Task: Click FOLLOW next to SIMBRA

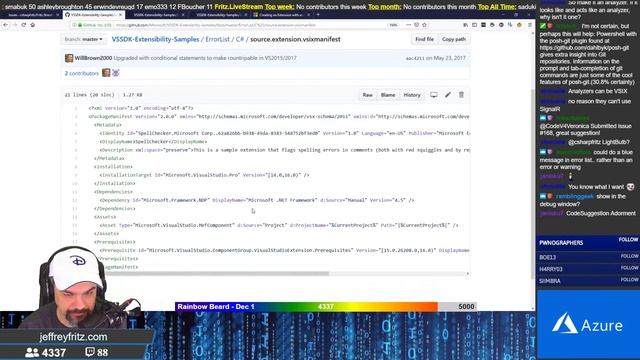Action: (x=629, y=280)
